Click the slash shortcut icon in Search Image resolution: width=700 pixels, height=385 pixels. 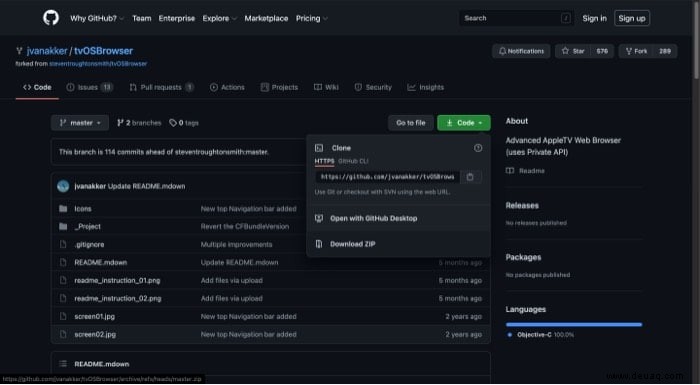pos(566,18)
